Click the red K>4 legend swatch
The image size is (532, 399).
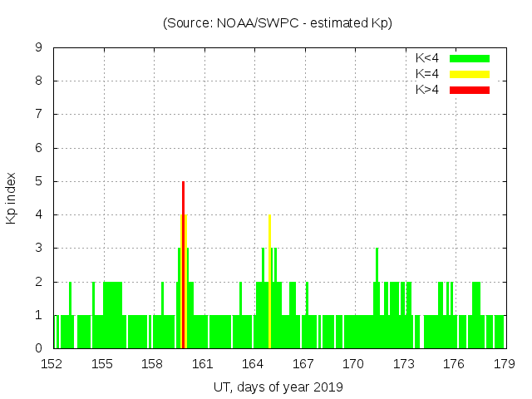[470, 90]
